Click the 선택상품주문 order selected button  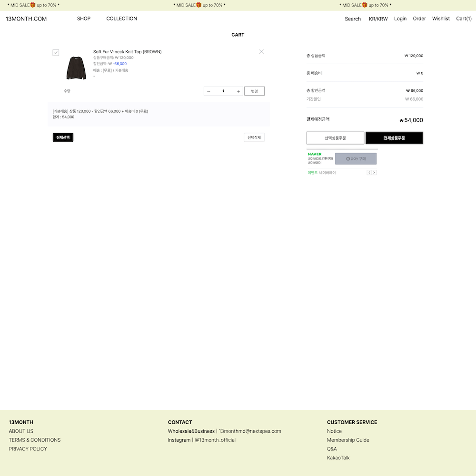335,138
